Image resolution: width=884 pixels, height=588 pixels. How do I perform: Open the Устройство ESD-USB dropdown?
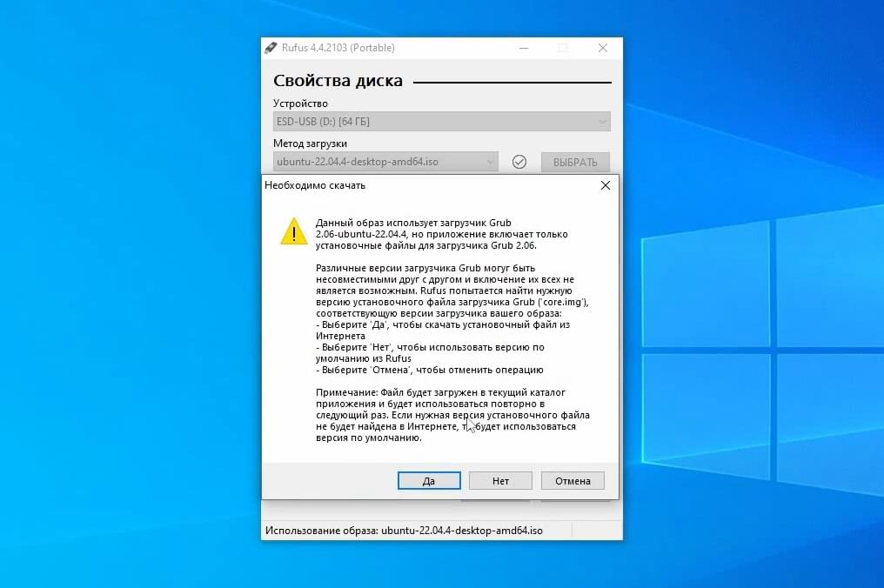pos(441,122)
